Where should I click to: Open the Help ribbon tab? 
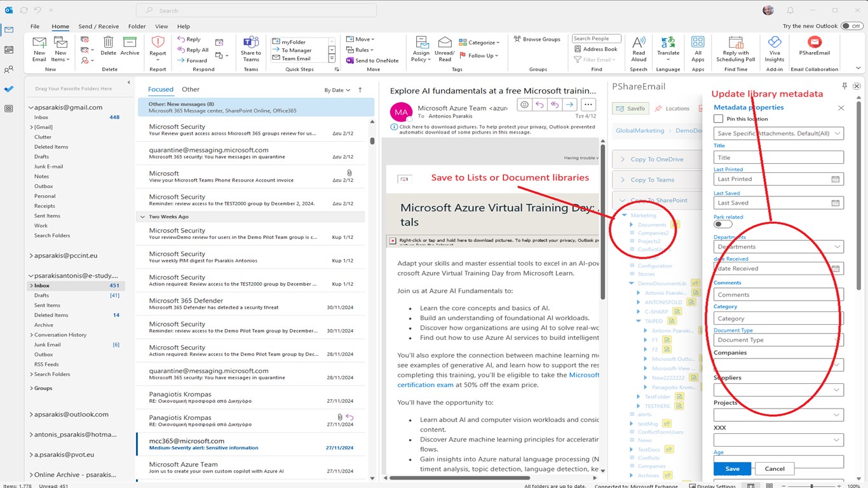[x=184, y=26]
